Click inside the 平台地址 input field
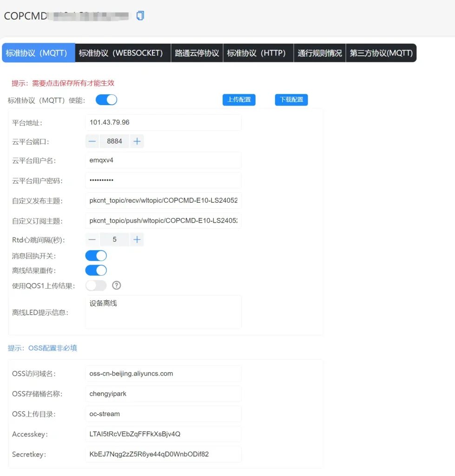The image size is (455, 476). click(163, 122)
